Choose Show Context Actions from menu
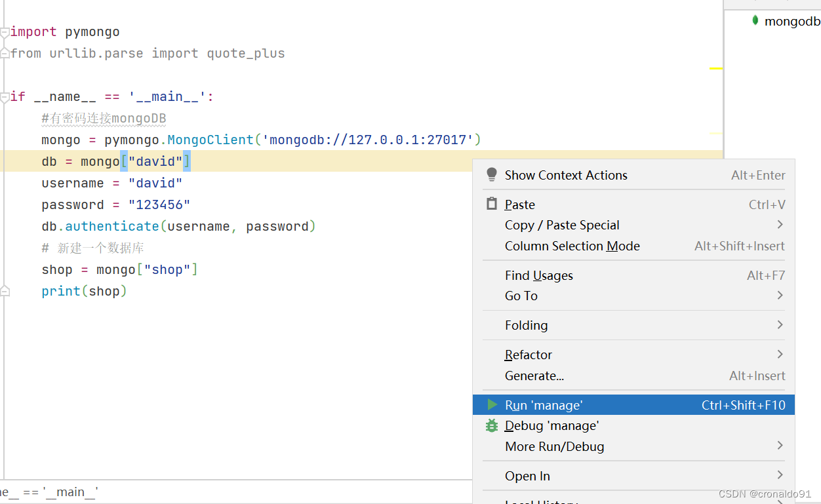 (633, 175)
